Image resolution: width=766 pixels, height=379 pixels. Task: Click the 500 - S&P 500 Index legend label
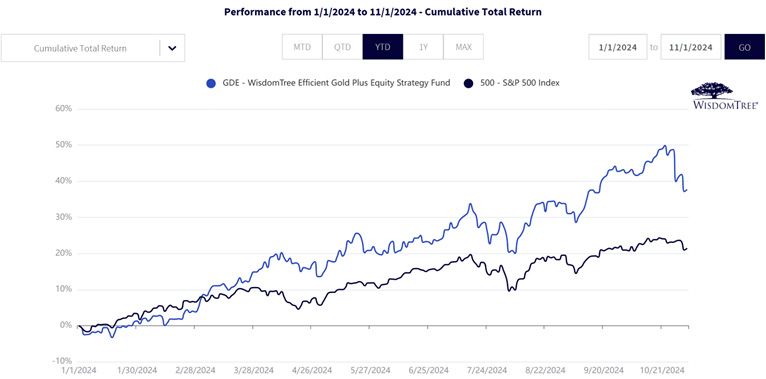518,83
